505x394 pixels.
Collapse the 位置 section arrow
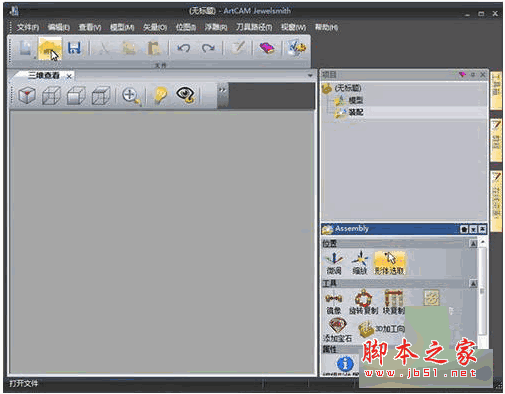(x=473, y=244)
